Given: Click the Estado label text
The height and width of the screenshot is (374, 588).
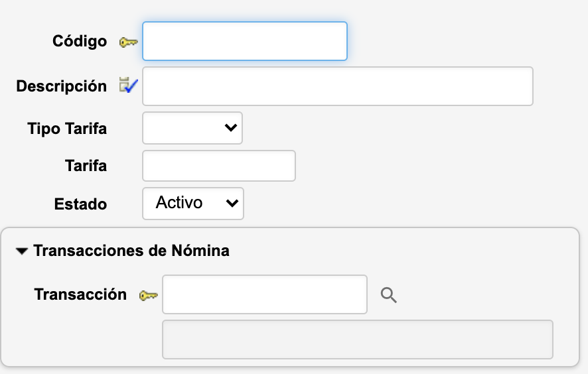Looking at the screenshot, I should (x=80, y=204).
